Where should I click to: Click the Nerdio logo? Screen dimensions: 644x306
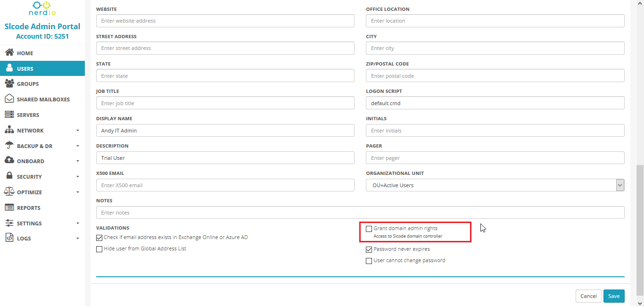42,8
